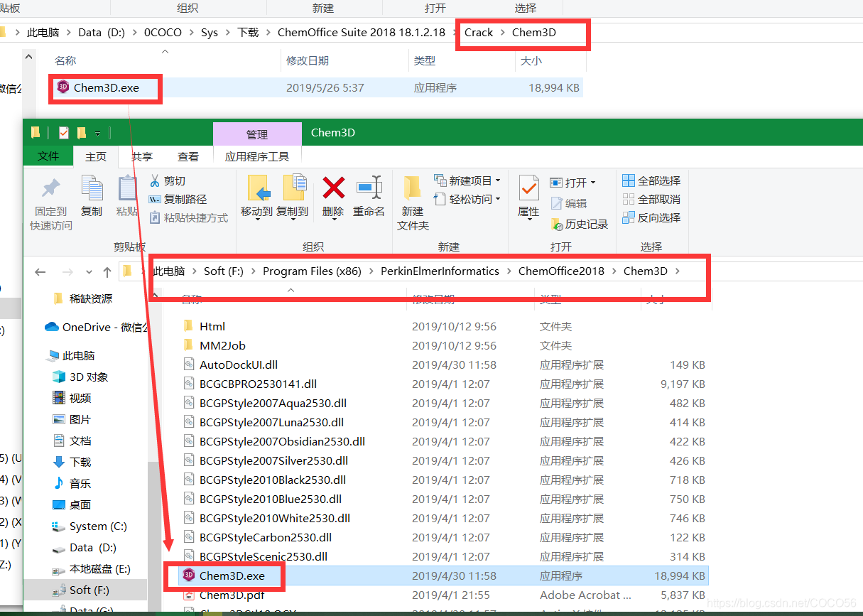The height and width of the screenshot is (616, 863).
Task: Click Paste shortcut button
Action: 188,217
